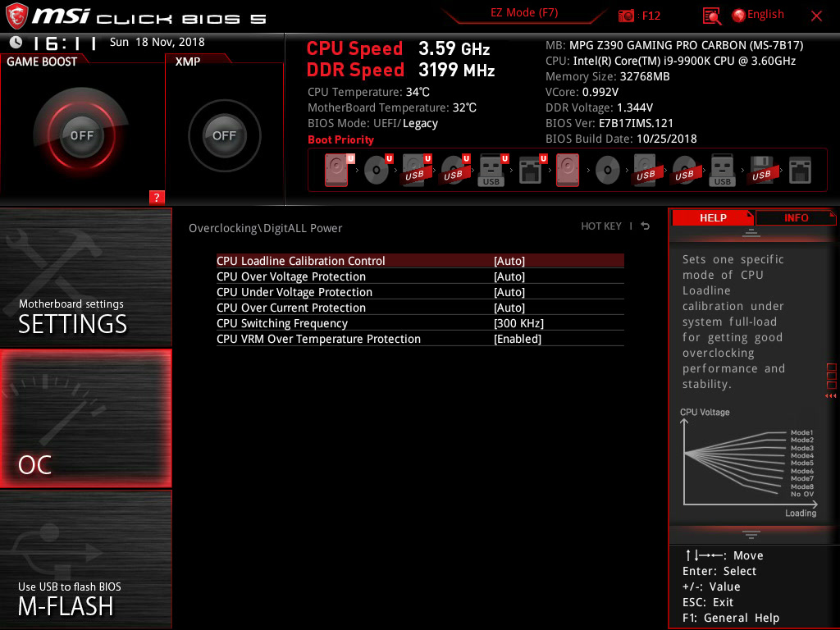
Task: Toggle the GAME BOOST knob
Action: (81, 135)
